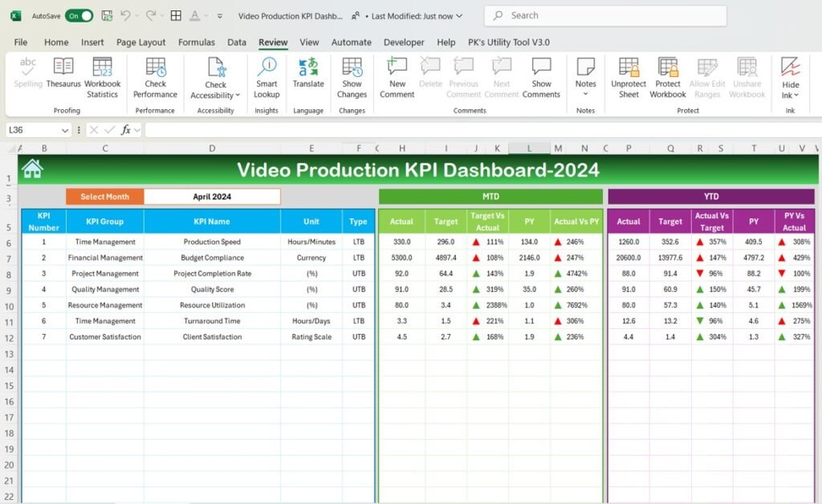Insert a New Comment
The height and width of the screenshot is (504, 822).
(x=396, y=76)
